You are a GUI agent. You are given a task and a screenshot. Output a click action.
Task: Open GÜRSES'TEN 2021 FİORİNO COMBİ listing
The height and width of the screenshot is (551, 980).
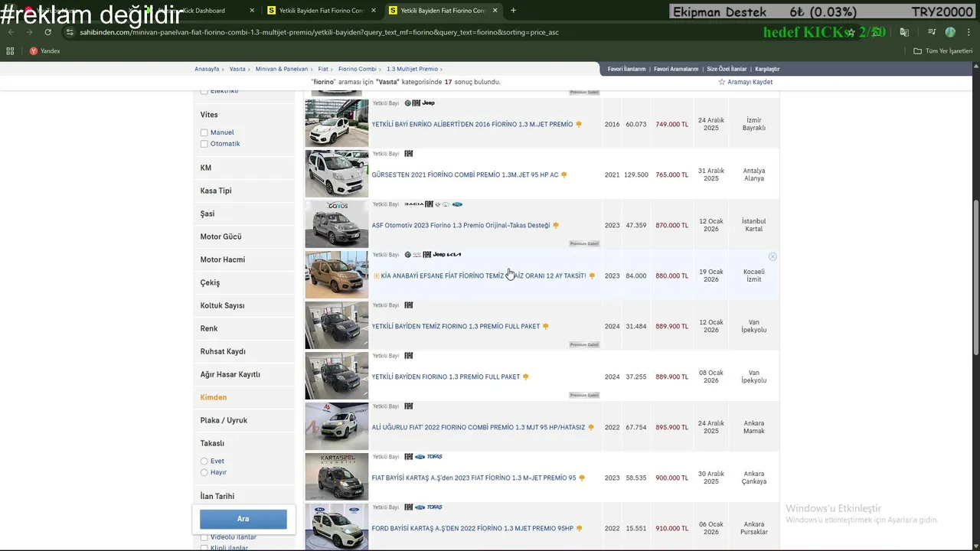(x=465, y=175)
